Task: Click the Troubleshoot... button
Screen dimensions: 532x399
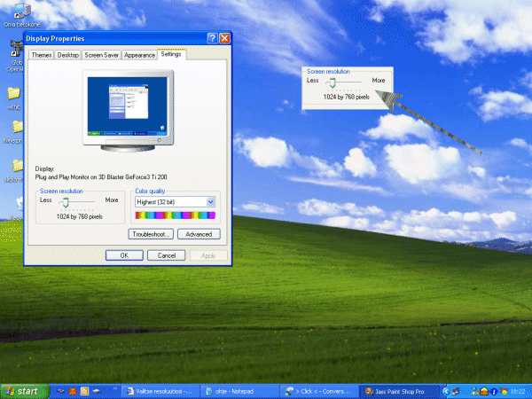Action: click(151, 234)
